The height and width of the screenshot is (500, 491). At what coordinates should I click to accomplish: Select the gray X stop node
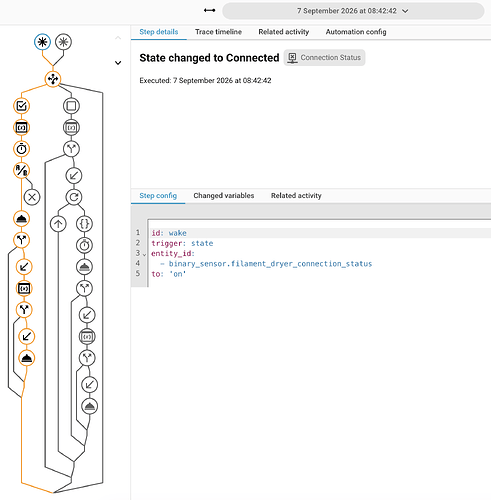coord(32,197)
